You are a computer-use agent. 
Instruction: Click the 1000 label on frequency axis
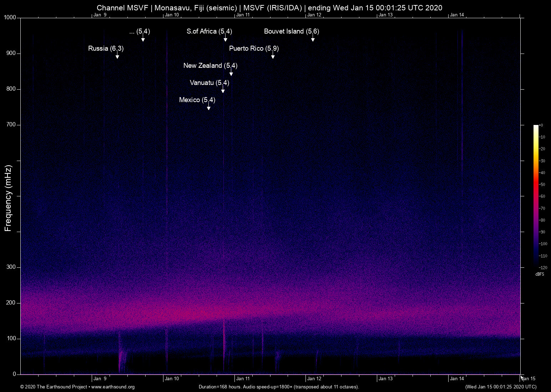(10, 17)
